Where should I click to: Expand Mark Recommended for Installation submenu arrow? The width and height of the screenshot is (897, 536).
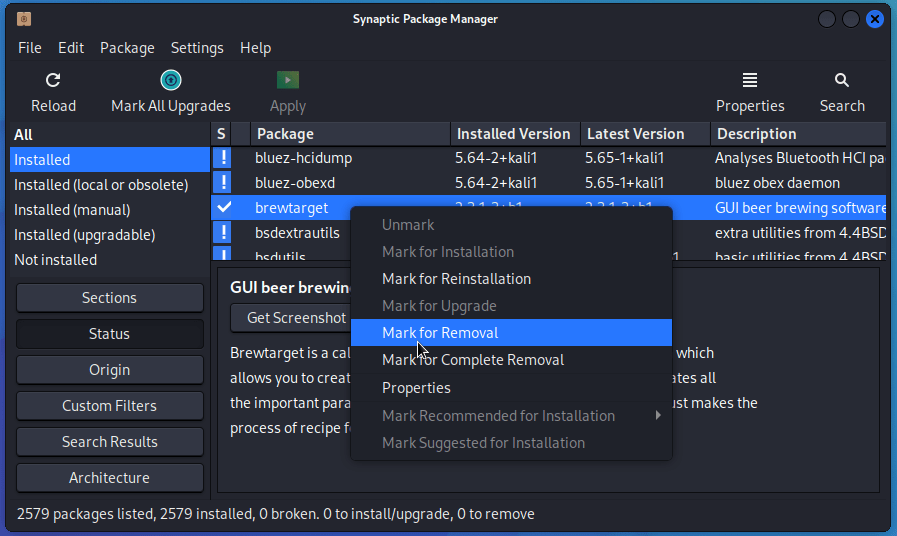point(658,416)
